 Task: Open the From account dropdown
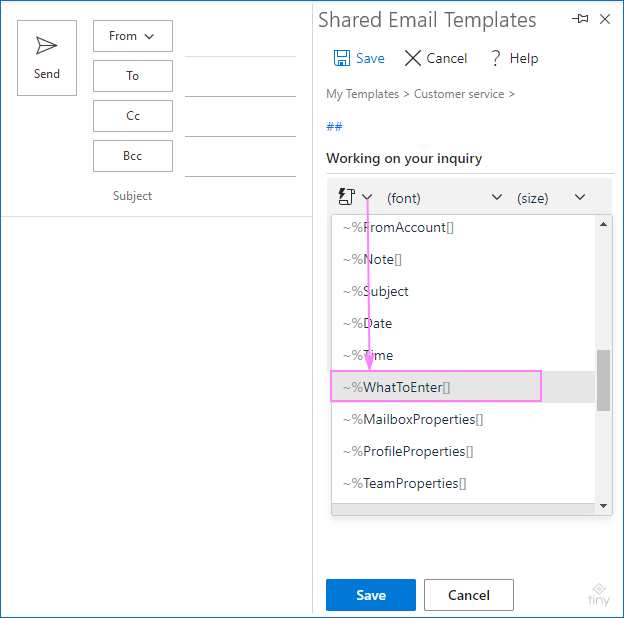click(x=133, y=36)
